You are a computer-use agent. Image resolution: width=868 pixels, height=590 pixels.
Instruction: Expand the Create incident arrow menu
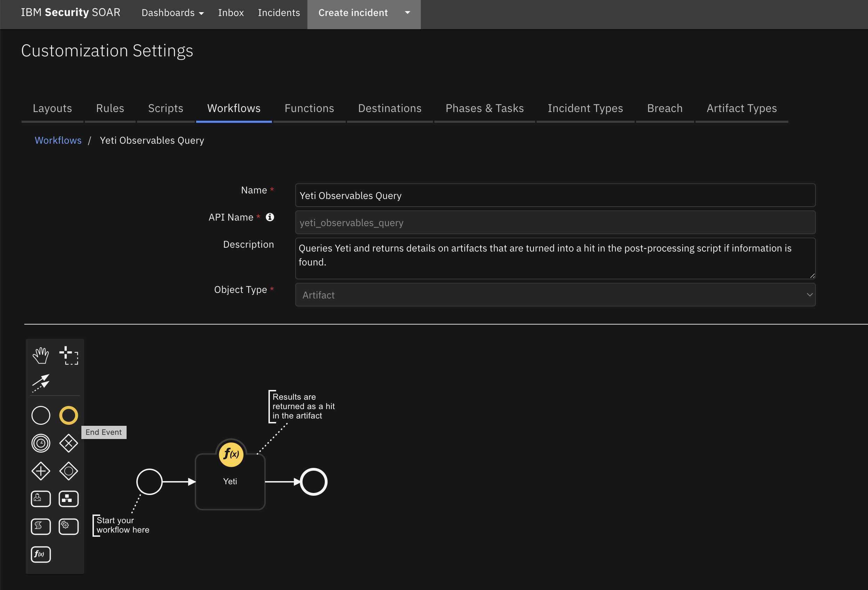click(408, 13)
